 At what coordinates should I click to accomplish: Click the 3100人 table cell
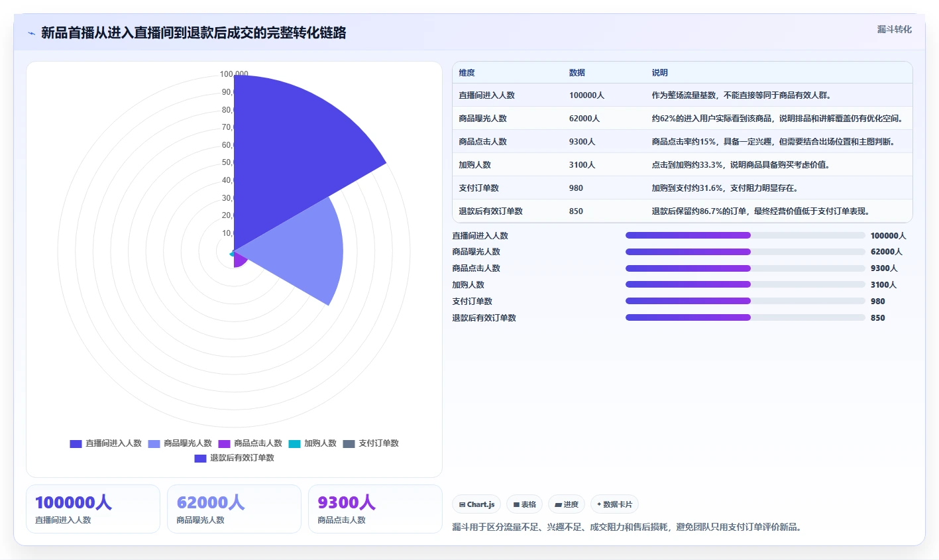tap(582, 165)
